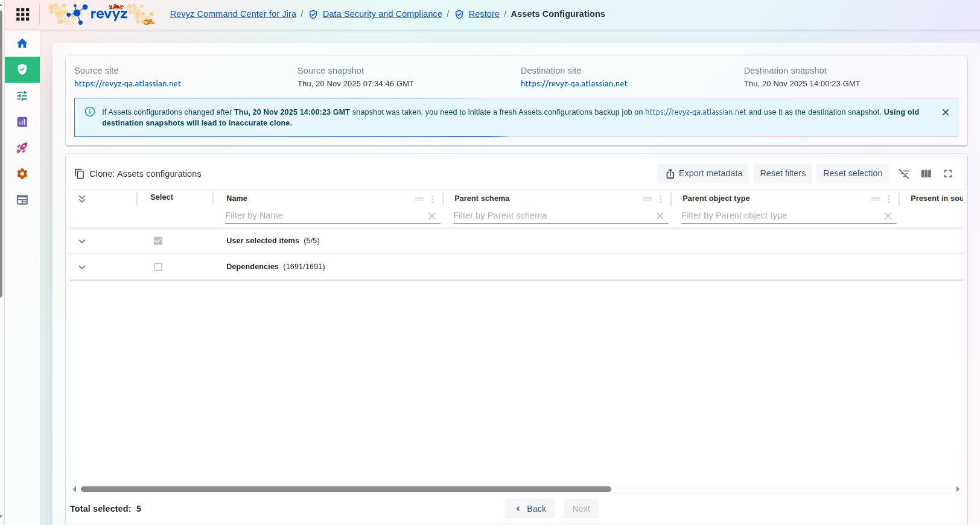Toggle full screen table view icon
Screen dimensions: 980x525
[947, 174]
